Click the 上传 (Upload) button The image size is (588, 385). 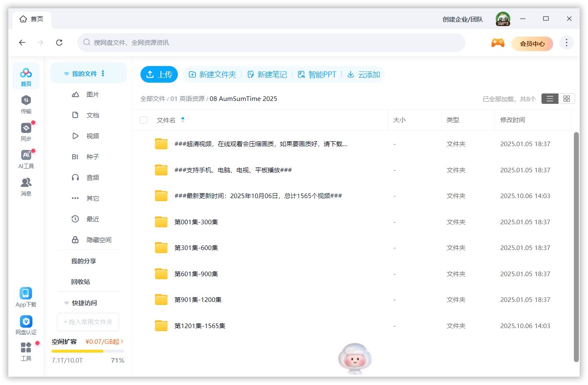(159, 74)
